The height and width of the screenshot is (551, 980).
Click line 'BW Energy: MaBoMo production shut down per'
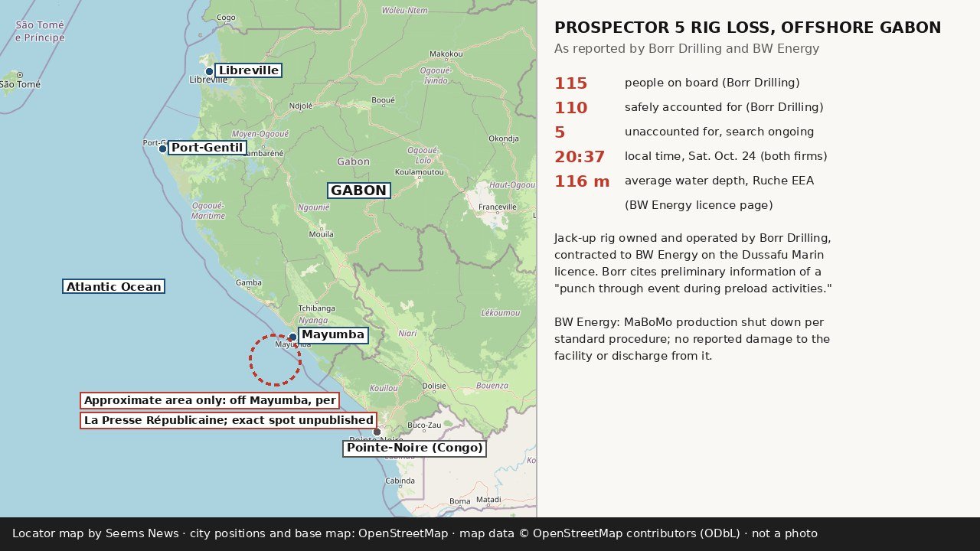pyautogui.click(x=689, y=322)
